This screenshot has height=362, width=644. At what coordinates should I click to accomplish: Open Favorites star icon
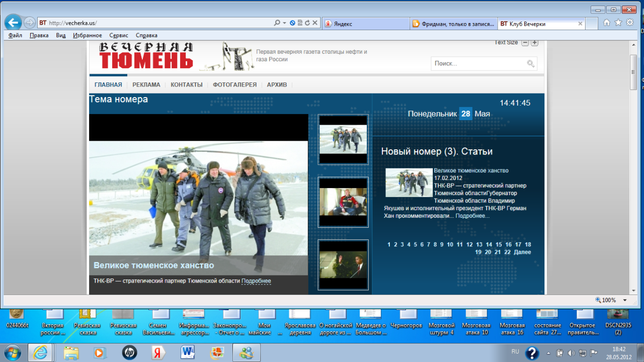click(618, 23)
